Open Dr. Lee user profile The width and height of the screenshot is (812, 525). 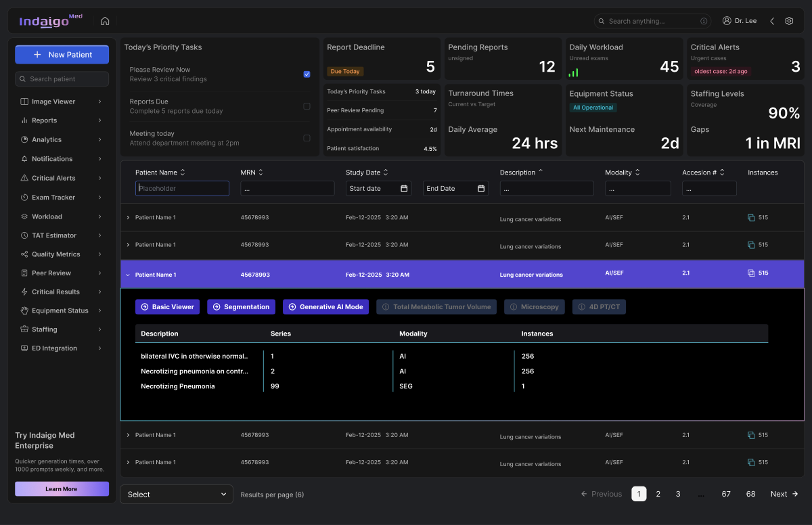(x=740, y=21)
